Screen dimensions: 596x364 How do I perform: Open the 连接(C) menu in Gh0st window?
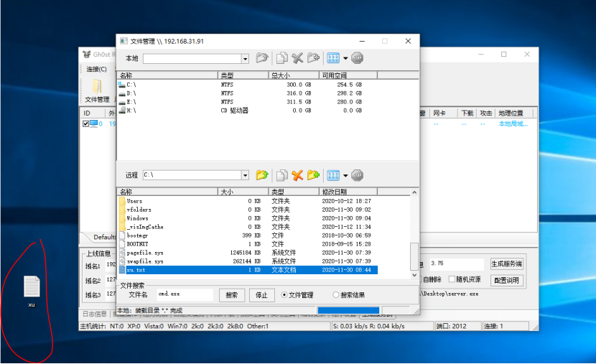tap(96, 69)
